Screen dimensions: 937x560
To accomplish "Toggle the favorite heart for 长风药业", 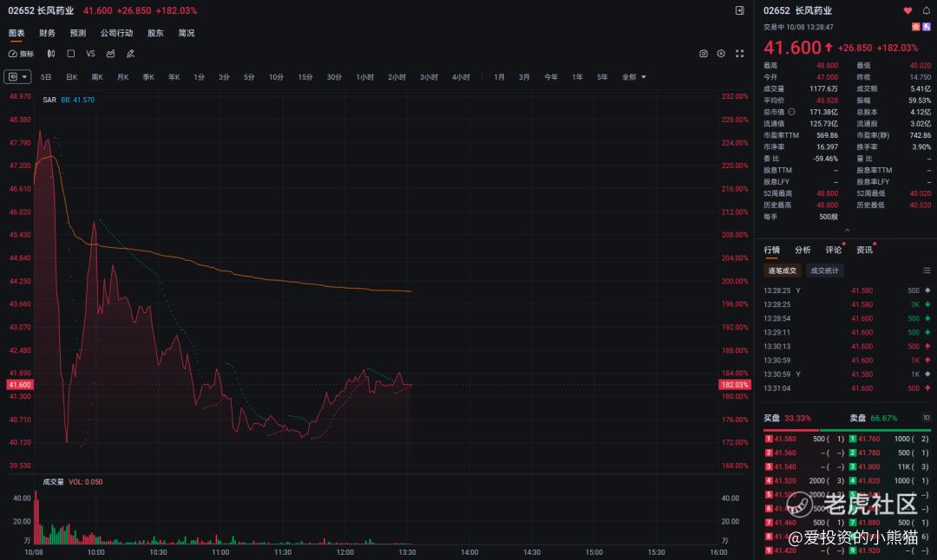I will pyautogui.click(x=908, y=10).
